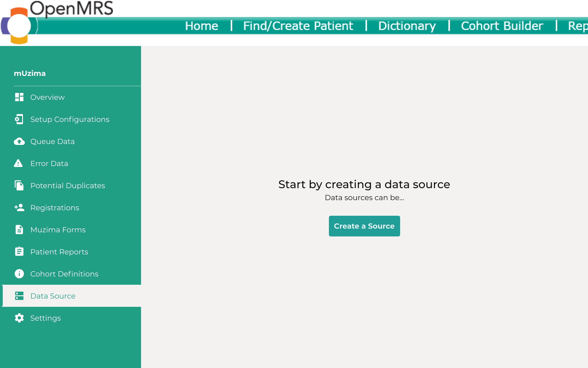Viewport: 588px width, 368px height.
Task: Open the Cohort Builder link
Action: click(x=502, y=26)
